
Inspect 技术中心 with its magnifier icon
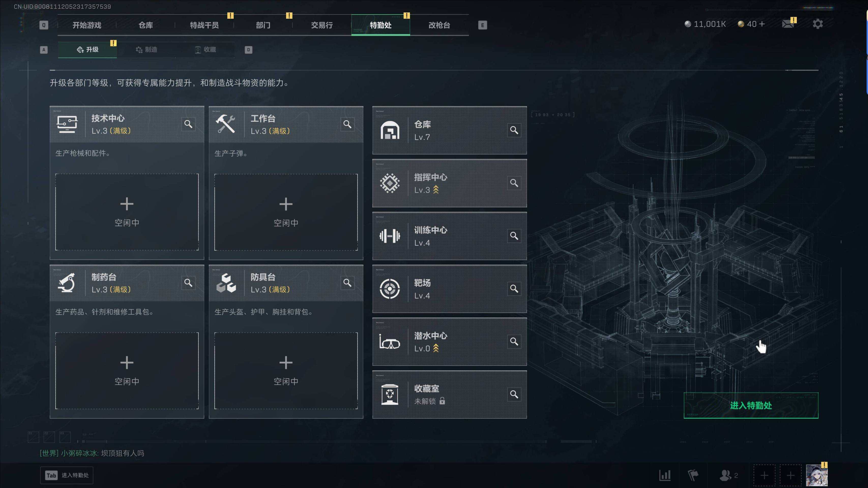coord(188,124)
